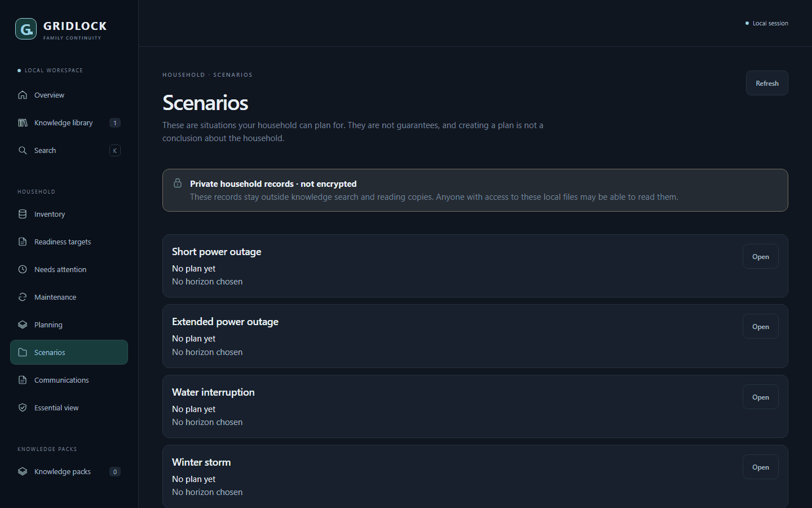Click the lock icon in privacy banner

(178, 183)
